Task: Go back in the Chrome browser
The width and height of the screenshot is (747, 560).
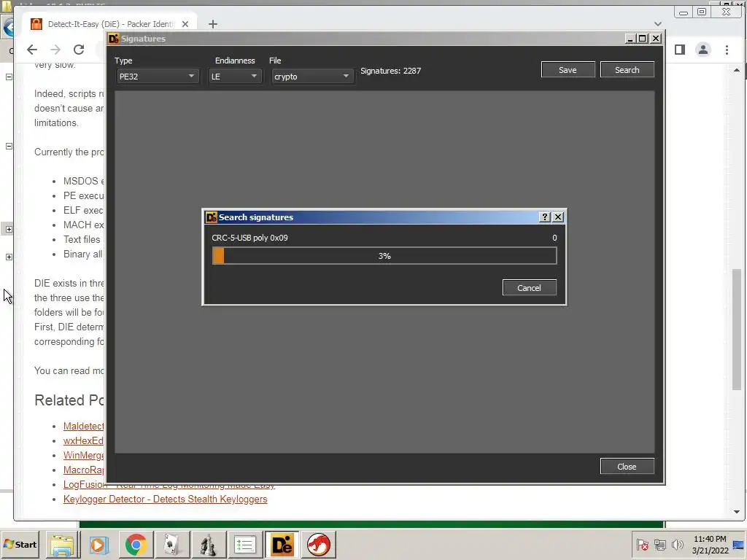Action: (32, 50)
